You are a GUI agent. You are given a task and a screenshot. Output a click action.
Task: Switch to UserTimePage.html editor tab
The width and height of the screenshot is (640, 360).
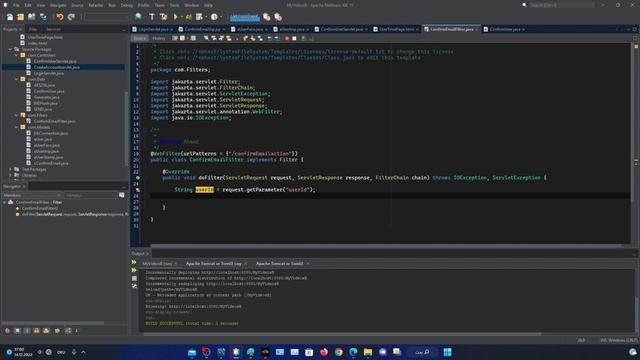click(x=396, y=29)
